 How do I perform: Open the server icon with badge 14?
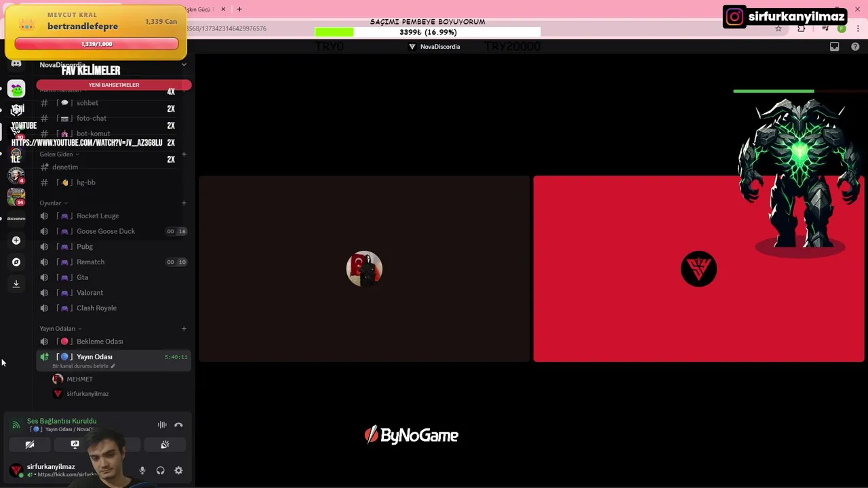pos(16,197)
